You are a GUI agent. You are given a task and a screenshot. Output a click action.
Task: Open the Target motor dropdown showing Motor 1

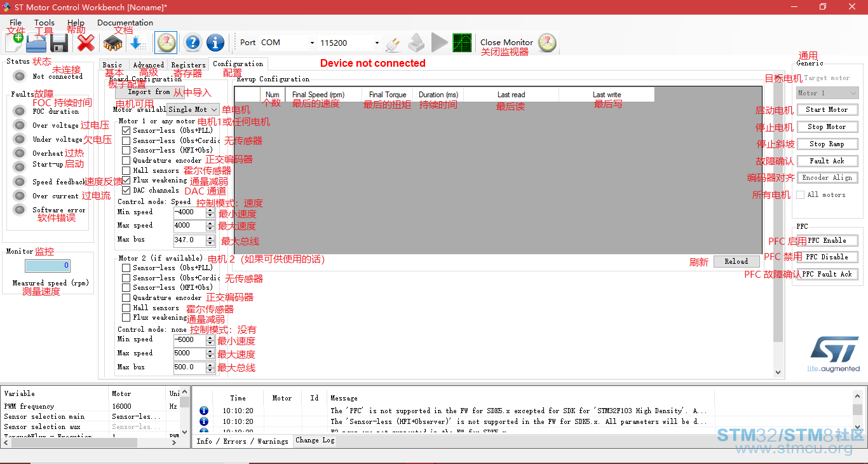point(827,93)
